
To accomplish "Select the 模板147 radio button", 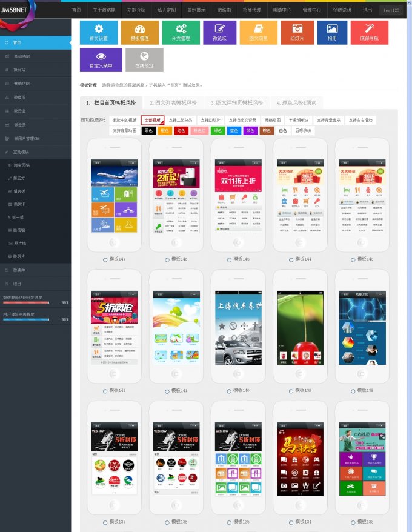I will click(x=105, y=260).
